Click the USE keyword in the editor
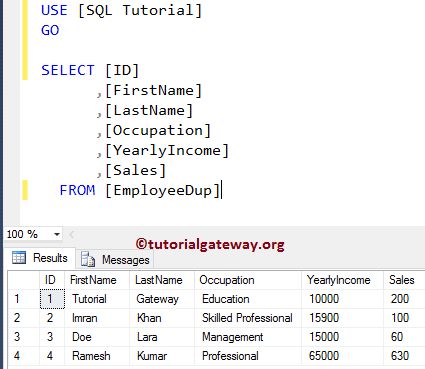Image resolution: width=425 pixels, height=369 pixels. tap(54, 10)
